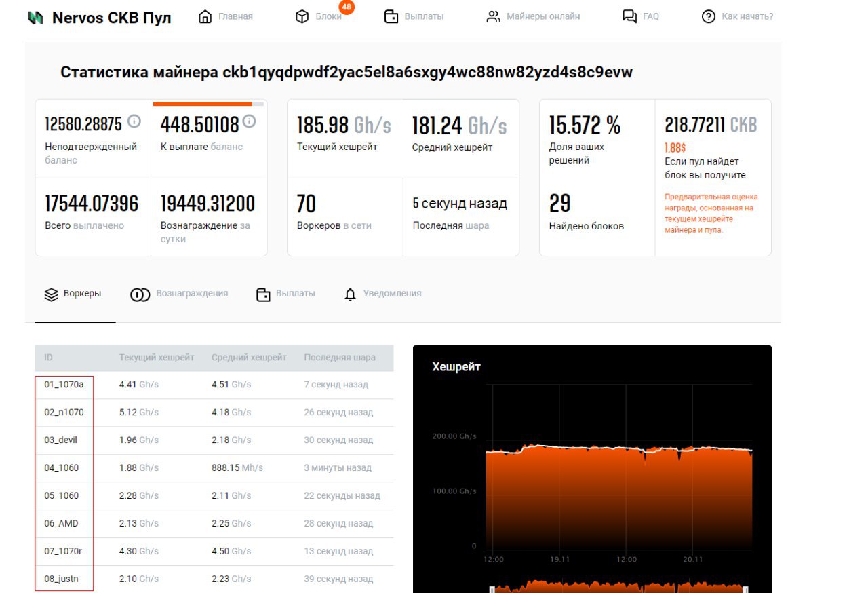Image resolution: width=868 pixels, height=593 pixels.
Task: Click the layers icon of the Воркеры tab
Action: [52, 294]
